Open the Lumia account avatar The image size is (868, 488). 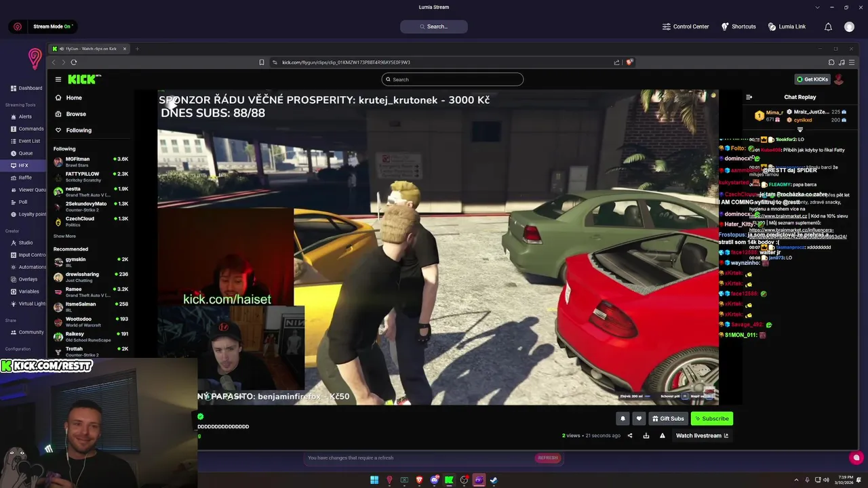[849, 26]
